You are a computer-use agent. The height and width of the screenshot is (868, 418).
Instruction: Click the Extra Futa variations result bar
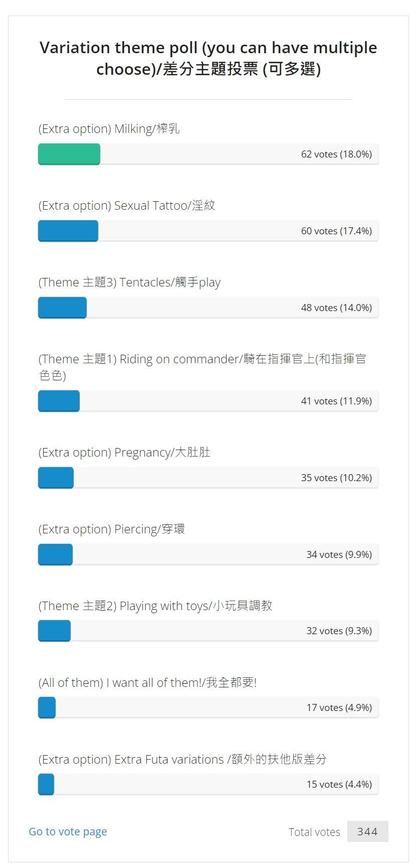(x=46, y=784)
